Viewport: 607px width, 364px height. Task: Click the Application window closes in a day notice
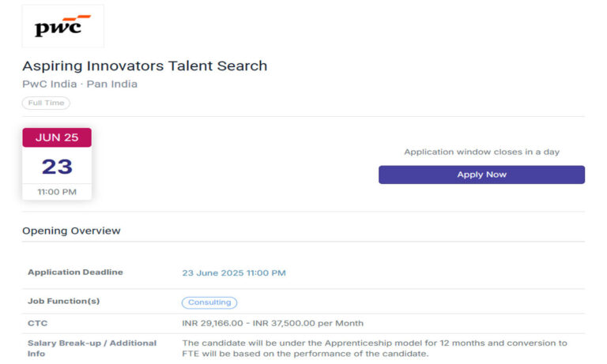point(481,152)
